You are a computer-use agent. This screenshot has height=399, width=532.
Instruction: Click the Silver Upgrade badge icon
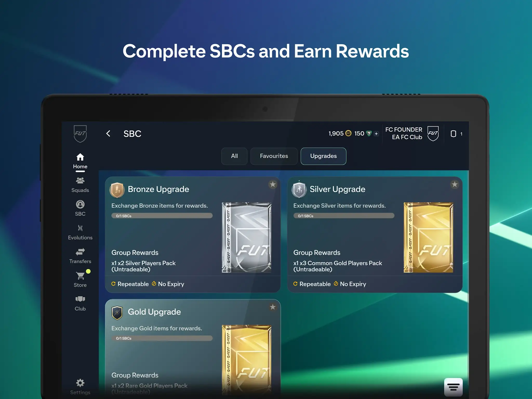click(299, 189)
